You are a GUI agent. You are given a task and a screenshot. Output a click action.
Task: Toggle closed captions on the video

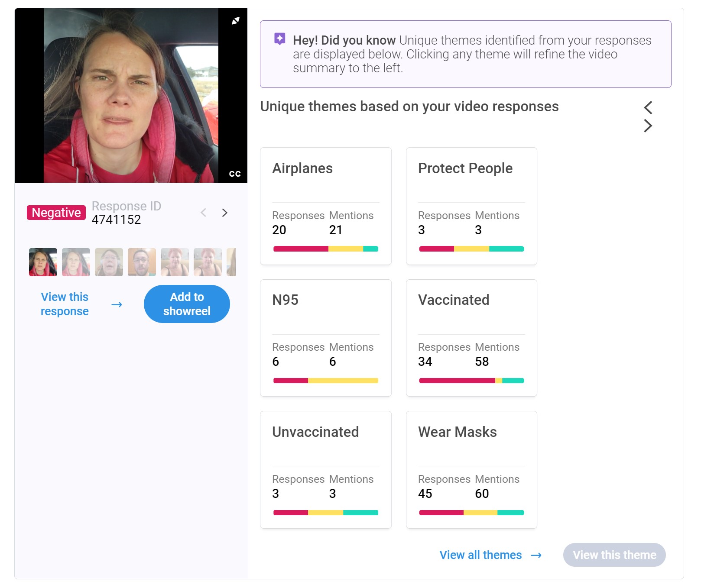pyautogui.click(x=235, y=174)
